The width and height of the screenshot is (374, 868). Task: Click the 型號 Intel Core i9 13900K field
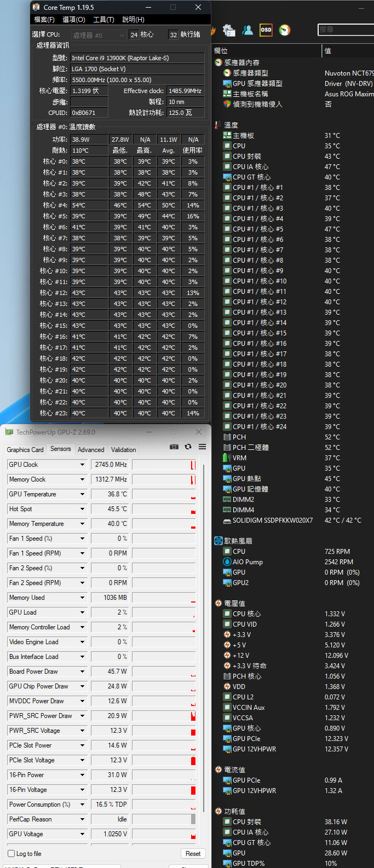137,57
